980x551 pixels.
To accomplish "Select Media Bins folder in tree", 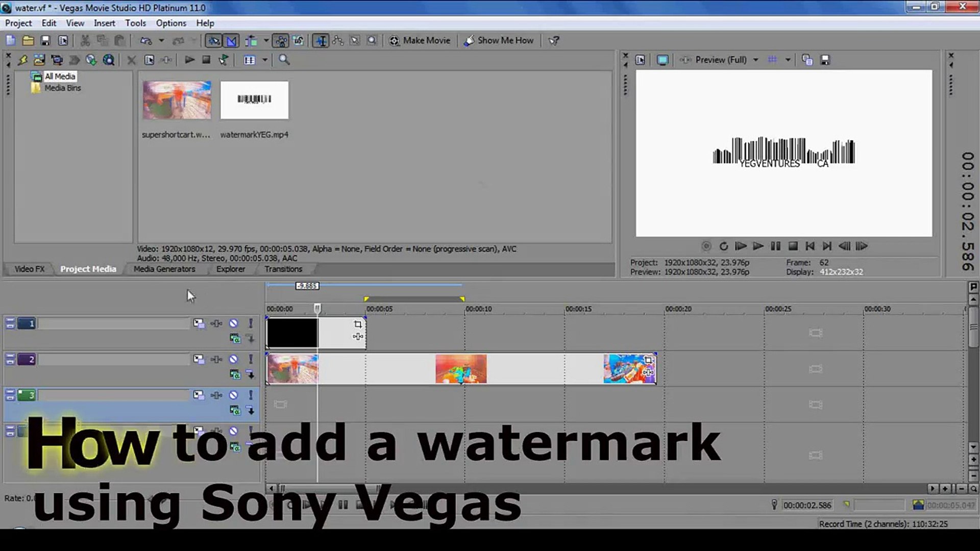I will pos(62,88).
